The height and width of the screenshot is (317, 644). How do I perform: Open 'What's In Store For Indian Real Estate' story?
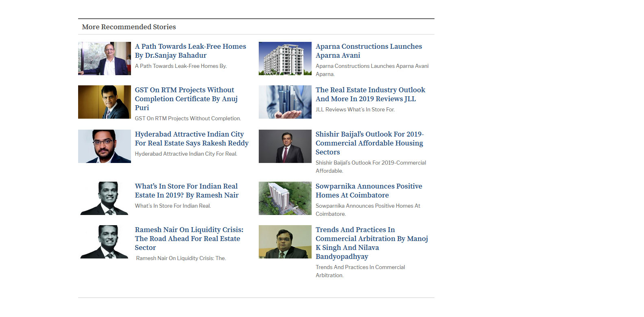point(187,191)
